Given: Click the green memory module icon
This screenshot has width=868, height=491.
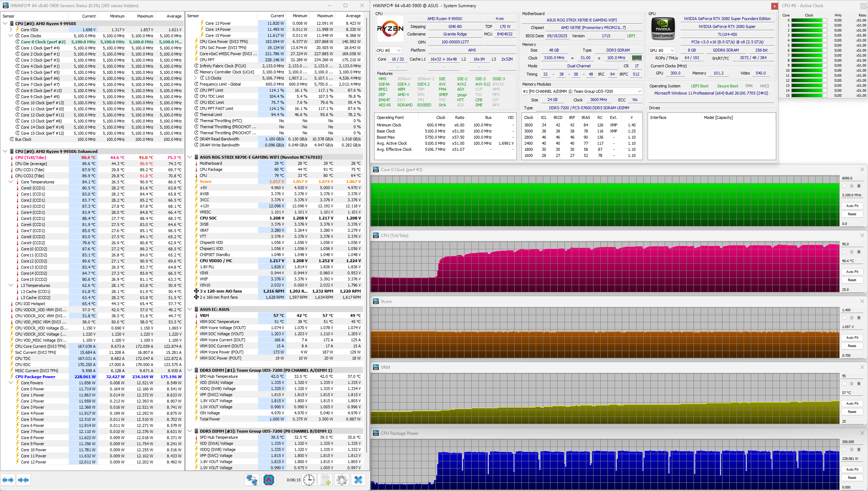Looking at the screenshot, I should (x=636, y=58).
